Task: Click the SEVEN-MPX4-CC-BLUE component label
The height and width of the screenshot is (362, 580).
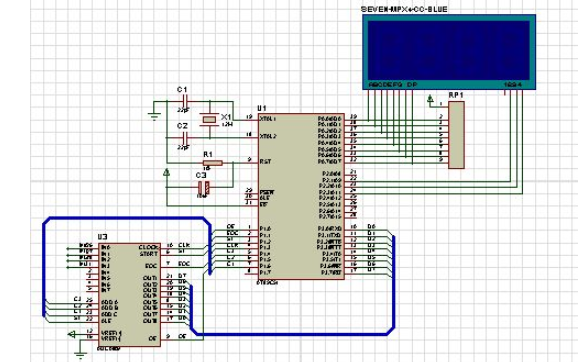Action: (404, 9)
